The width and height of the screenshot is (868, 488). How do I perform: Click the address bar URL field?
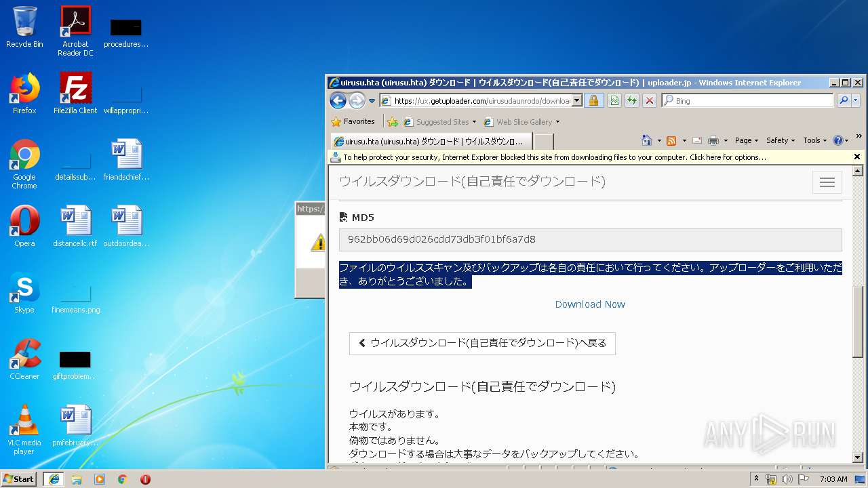tap(481, 101)
